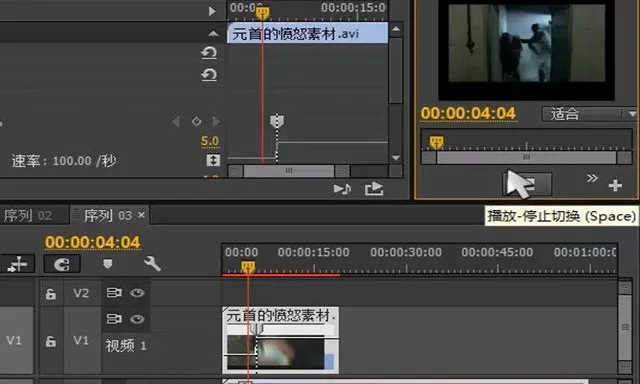Close the 序列 03 tab
The height and width of the screenshot is (384, 640).
pos(141,215)
